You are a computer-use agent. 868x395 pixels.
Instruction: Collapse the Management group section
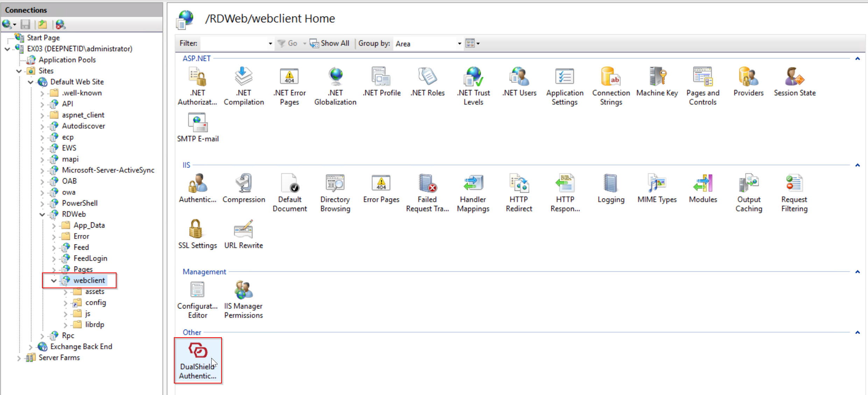click(857, 272)
